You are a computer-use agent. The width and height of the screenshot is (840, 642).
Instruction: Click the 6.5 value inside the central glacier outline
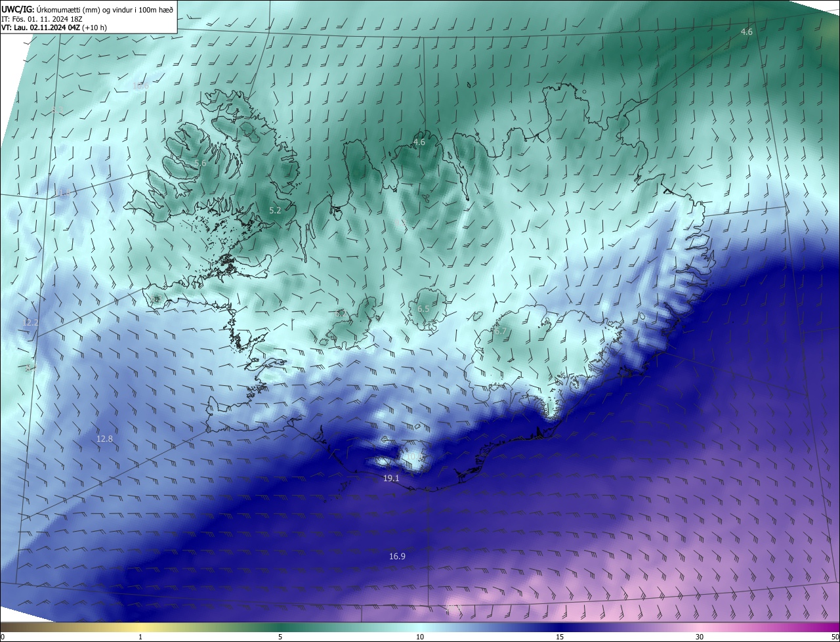click(x=423, y=309)
